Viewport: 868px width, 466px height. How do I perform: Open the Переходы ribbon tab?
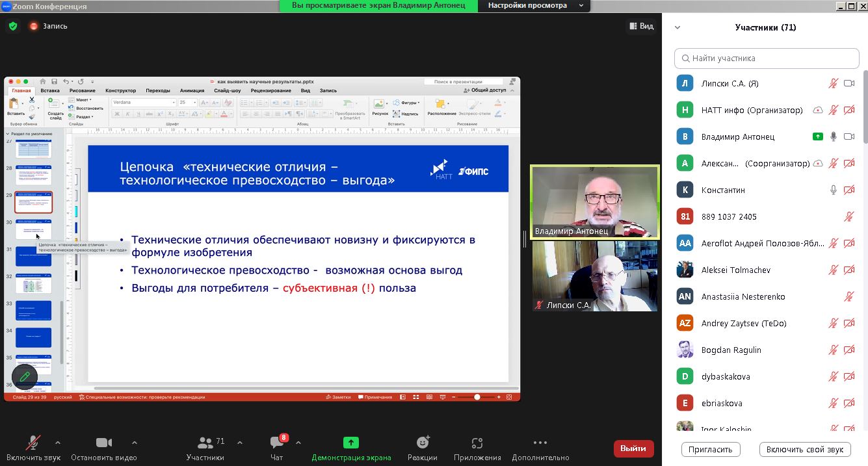[x=158, y=91]
